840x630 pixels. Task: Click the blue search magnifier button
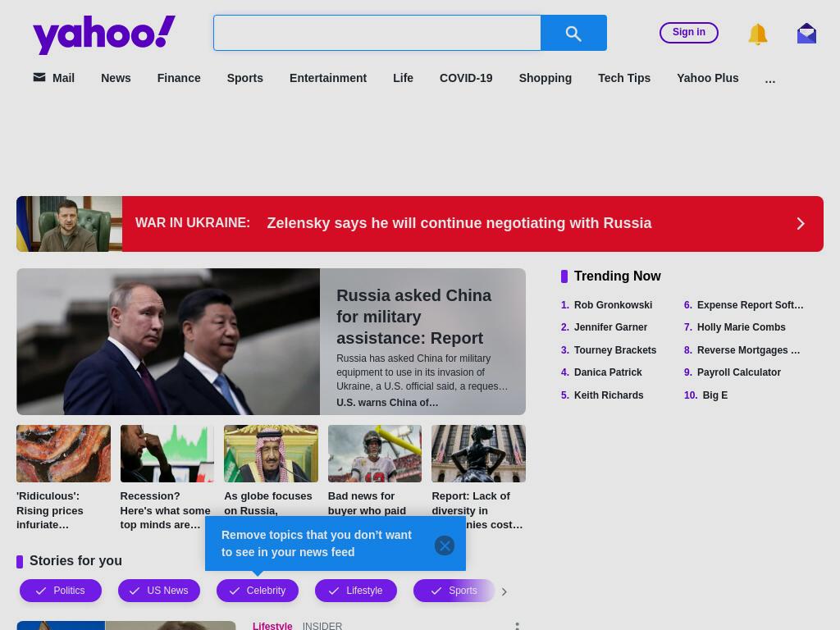(573, 33)
